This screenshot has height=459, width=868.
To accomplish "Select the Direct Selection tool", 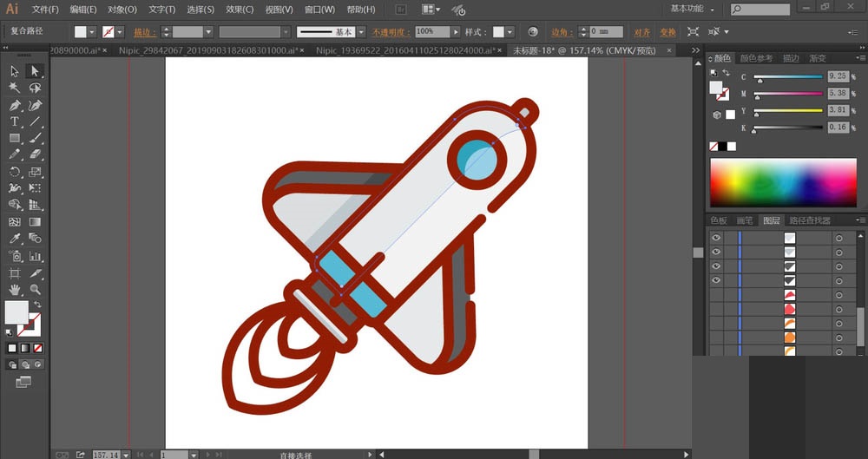I will 35,71.
